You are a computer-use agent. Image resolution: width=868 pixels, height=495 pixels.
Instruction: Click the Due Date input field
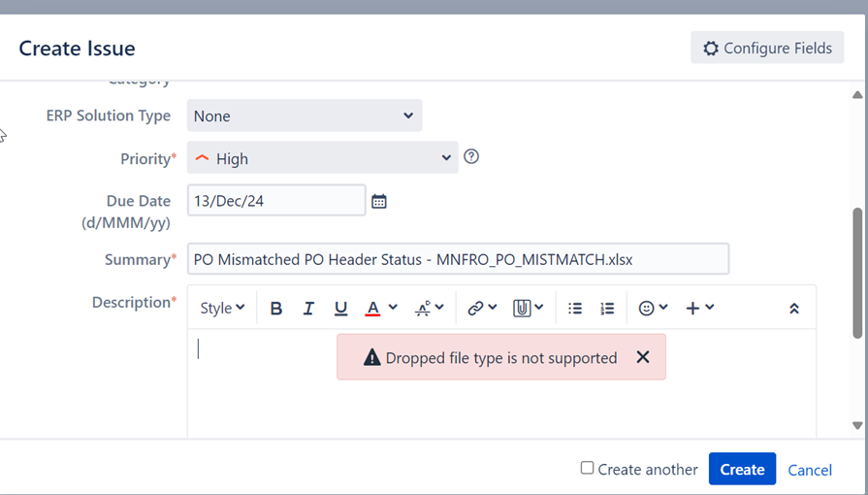point(276,201)
